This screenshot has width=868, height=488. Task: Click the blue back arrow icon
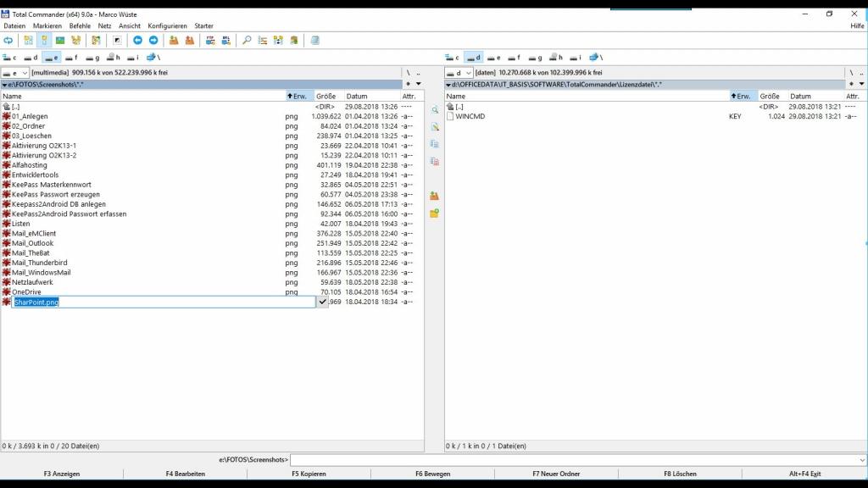point(137,40)
